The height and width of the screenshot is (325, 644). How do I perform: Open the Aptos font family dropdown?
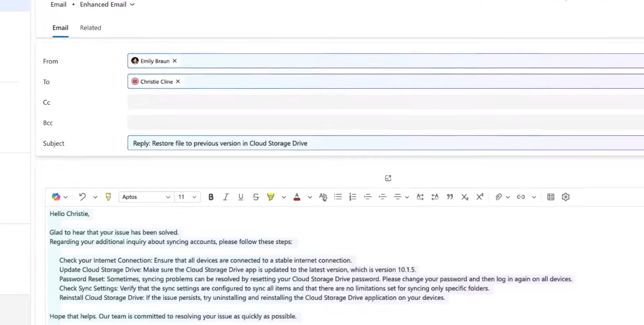coord(146,197)
